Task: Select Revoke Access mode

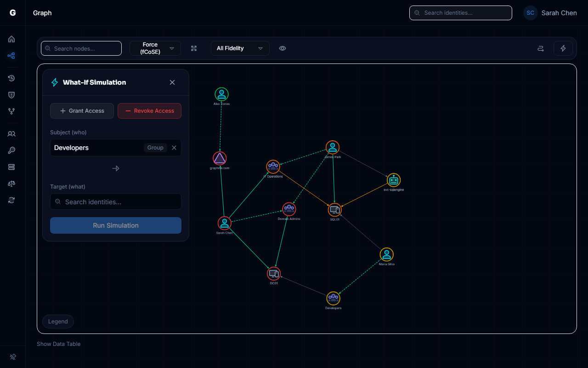Action: (x=149, y=111)
